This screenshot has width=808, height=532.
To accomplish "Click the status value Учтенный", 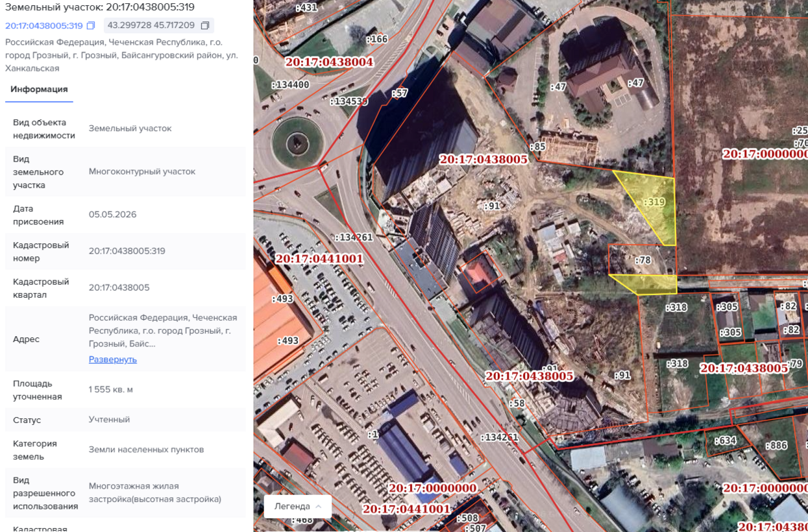I will [110, 420].
